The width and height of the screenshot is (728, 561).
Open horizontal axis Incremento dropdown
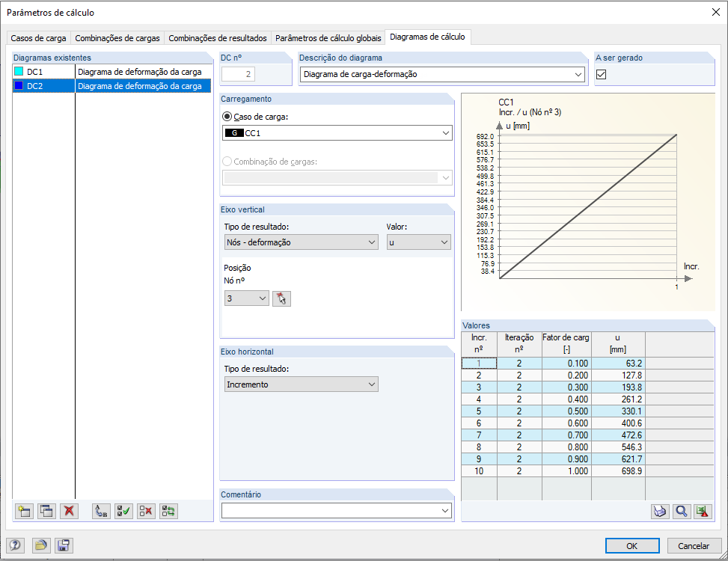click(x=371, y=384)
